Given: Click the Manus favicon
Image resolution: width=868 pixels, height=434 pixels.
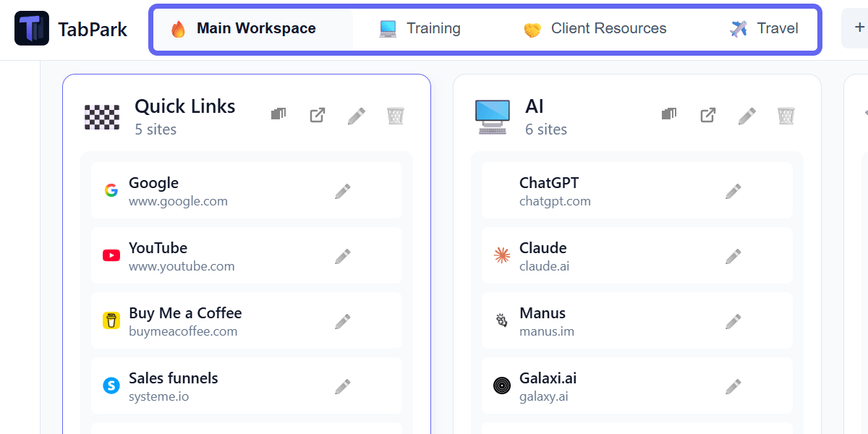Looking at the screenshot, I should click(502, 320).
